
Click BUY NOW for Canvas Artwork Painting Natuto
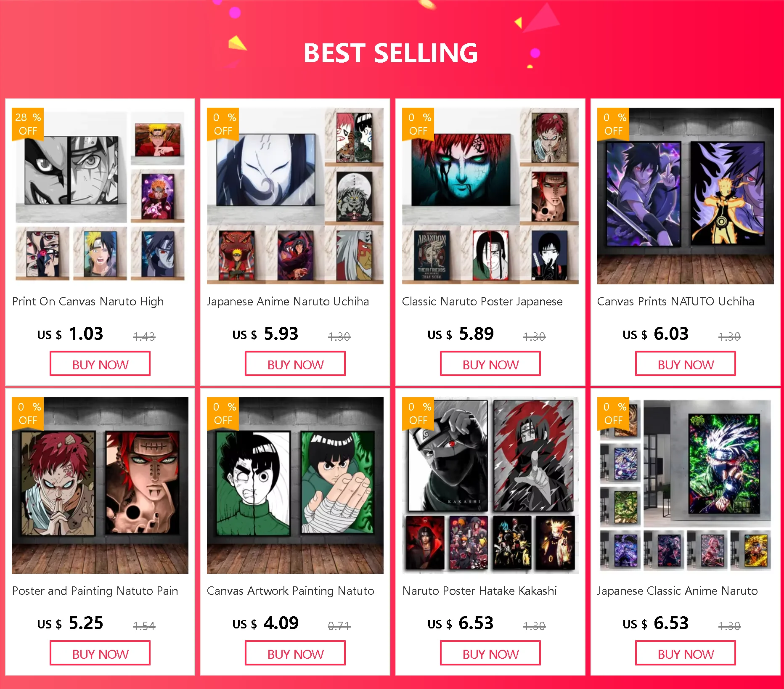(x=295, y=653)
